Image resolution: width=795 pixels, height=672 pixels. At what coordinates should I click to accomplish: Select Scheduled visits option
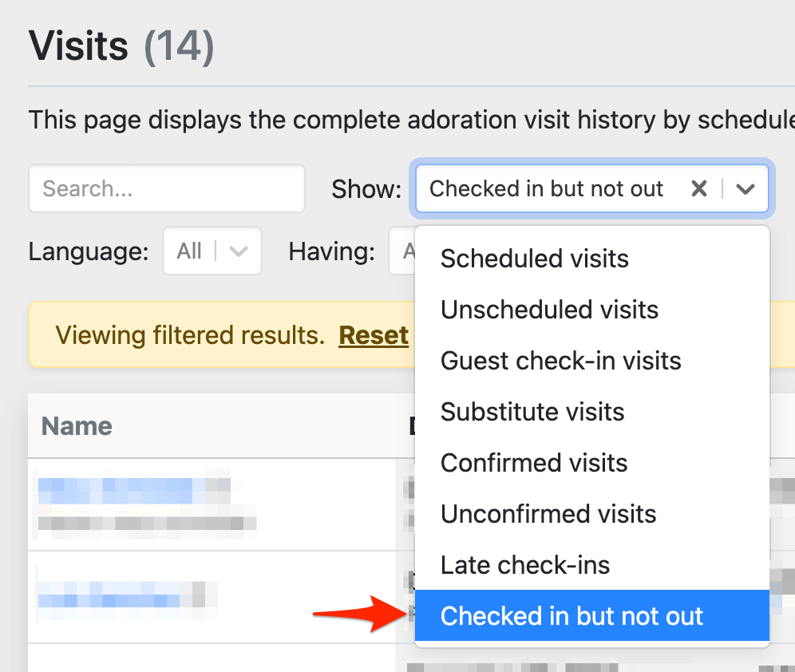click(534, 259)
